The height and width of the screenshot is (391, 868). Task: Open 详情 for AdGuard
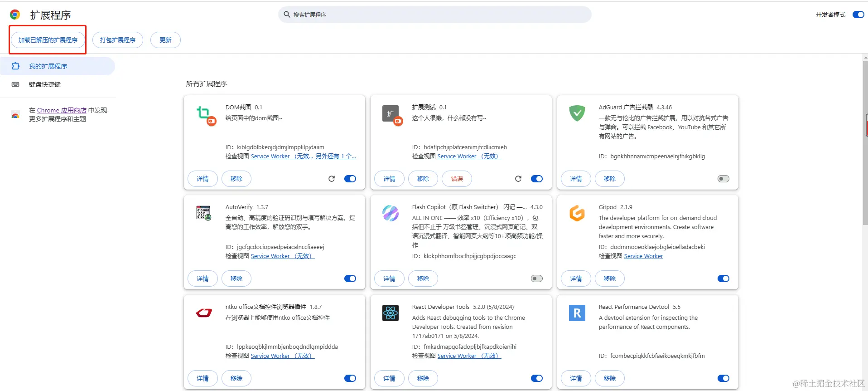point(576,179)
